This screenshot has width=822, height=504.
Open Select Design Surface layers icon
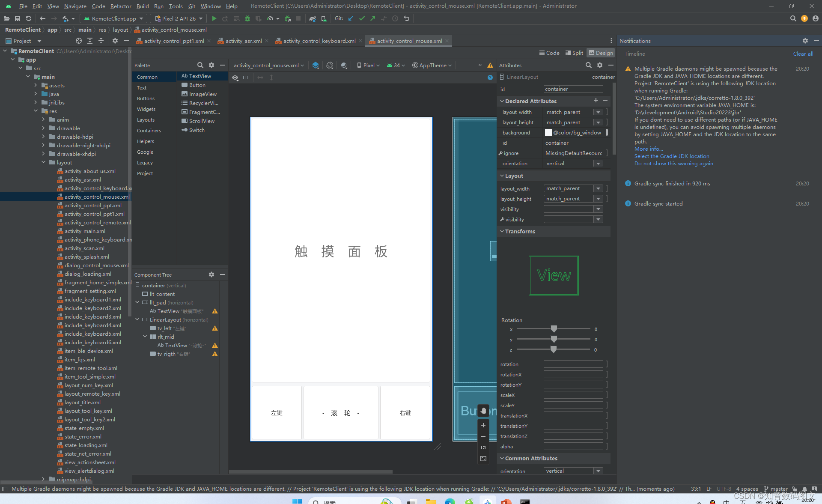(x=316, y=66)
